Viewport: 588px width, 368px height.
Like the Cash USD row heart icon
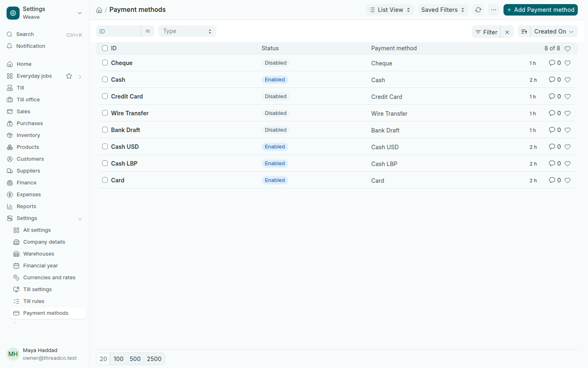point(568,147)
